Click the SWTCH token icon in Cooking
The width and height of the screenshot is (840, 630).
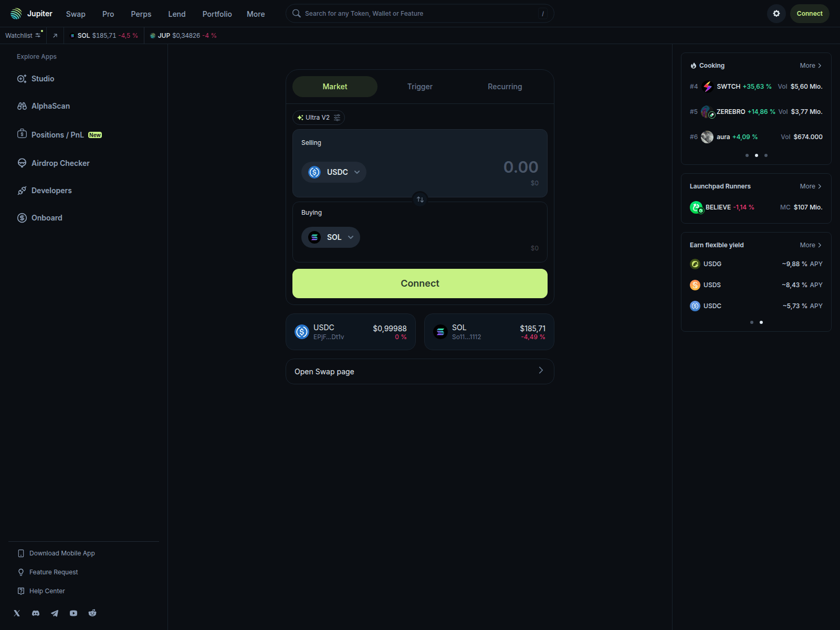(x=708, y=87)
